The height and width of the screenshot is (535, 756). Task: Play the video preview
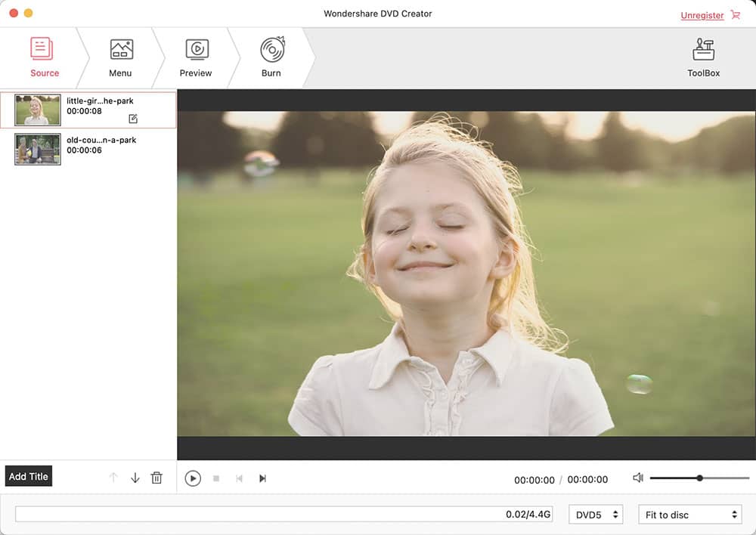193,478
